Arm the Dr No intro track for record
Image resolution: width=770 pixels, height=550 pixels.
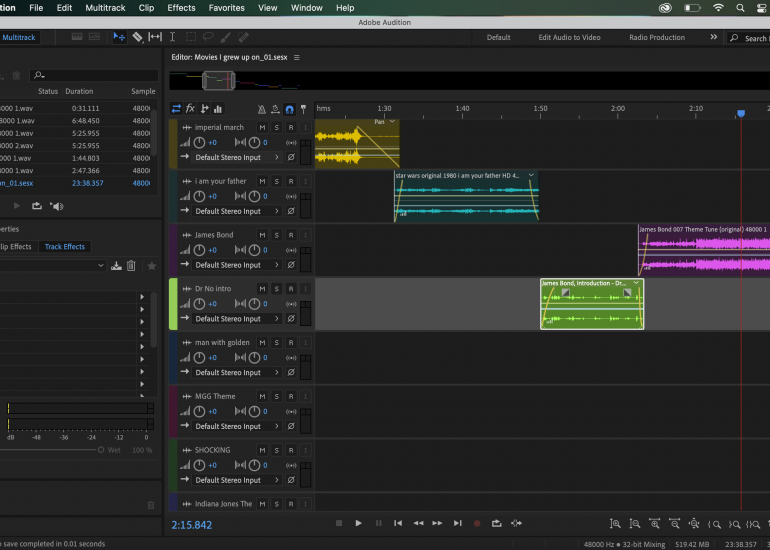(x=290, y=289)
